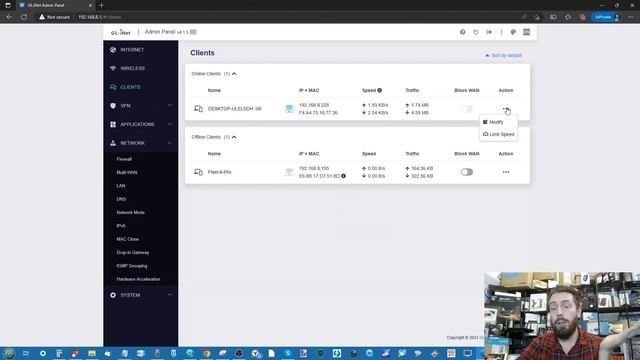Click the Not secure site warning
Viewport: 640px width, 360px height.
point(55,17)
